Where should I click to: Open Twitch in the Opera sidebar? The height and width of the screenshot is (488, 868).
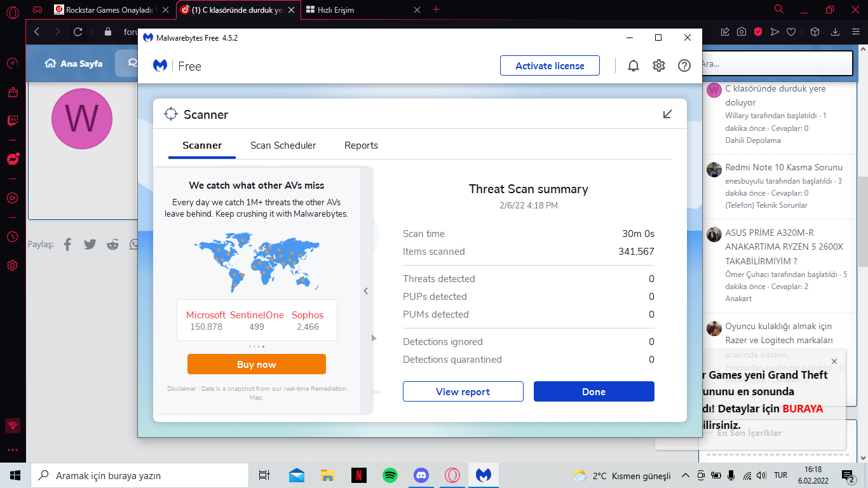(12, 121)
